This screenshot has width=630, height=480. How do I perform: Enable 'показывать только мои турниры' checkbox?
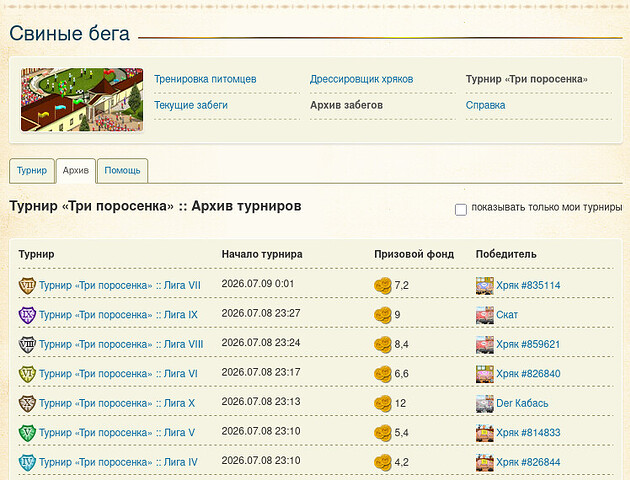[x=460, y=209]
